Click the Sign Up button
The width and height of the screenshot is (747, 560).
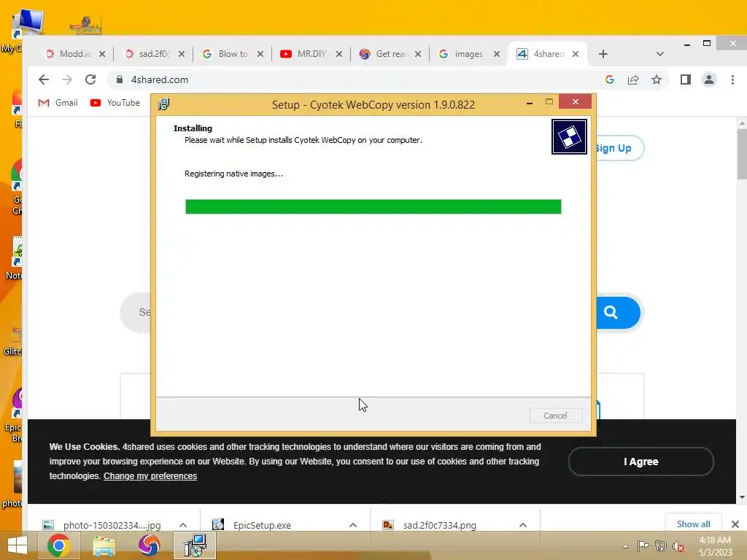click(620, 148)
